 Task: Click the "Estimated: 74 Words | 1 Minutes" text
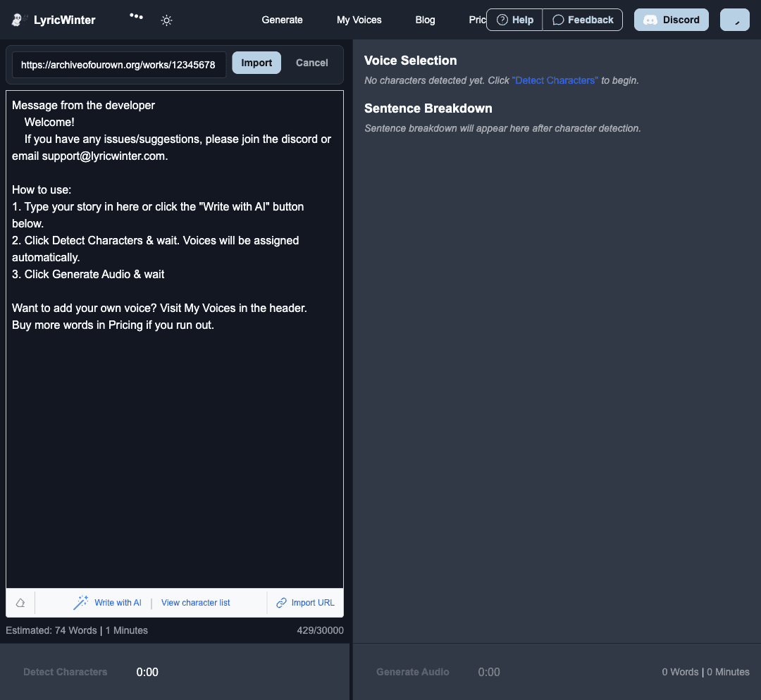pos(77,630)
